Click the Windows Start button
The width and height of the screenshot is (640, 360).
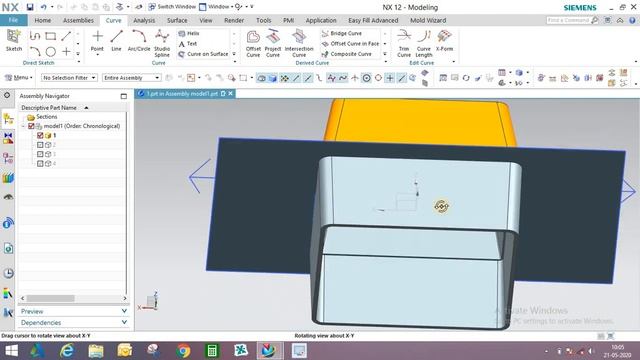[11, 351]
